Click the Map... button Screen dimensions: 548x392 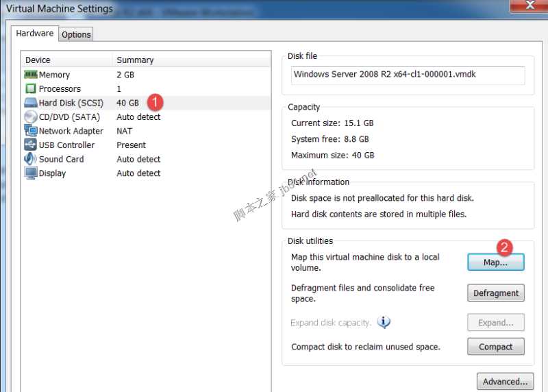pyautogui.click(x=495, y=262)
